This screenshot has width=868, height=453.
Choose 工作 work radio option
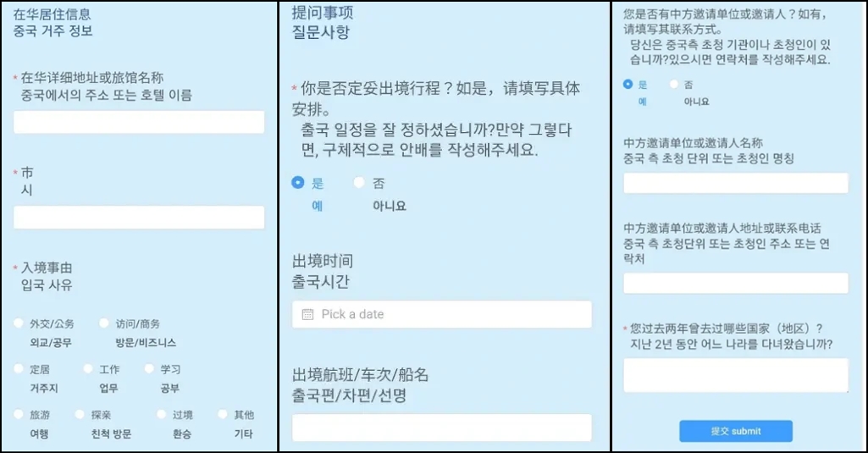(88, 368)
